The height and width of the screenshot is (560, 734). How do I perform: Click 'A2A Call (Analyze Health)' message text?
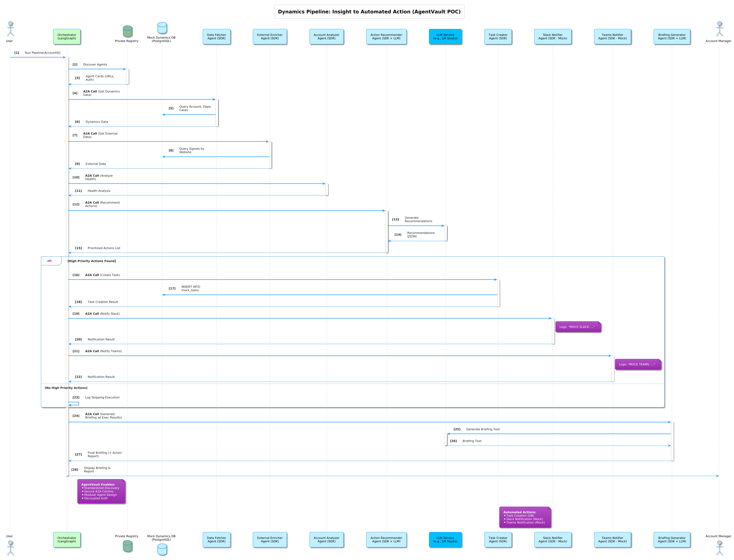tap(99, 177)
